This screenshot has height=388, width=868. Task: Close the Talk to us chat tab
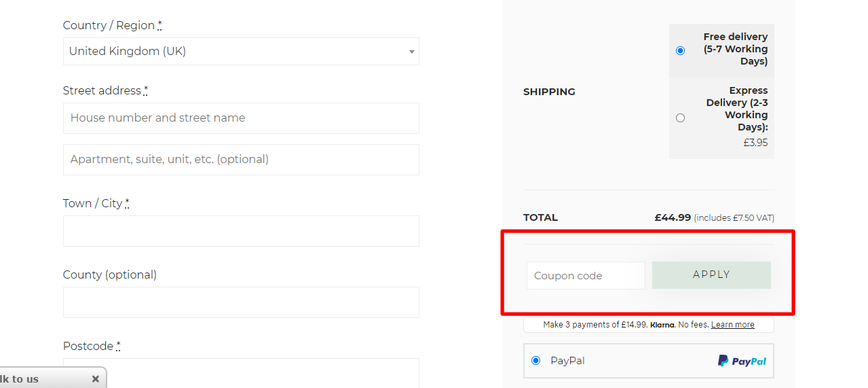click(x=96, y=379)
